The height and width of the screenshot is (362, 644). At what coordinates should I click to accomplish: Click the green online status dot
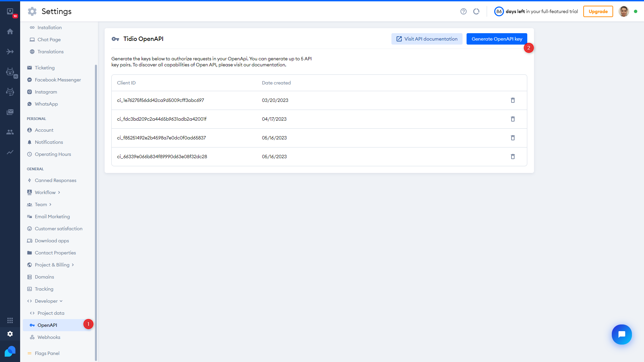click(636, 11)
